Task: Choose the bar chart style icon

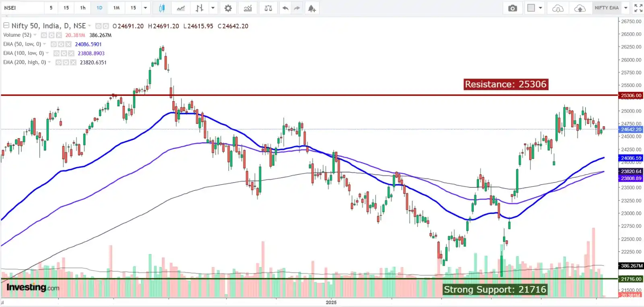Action: click(199, 8)
